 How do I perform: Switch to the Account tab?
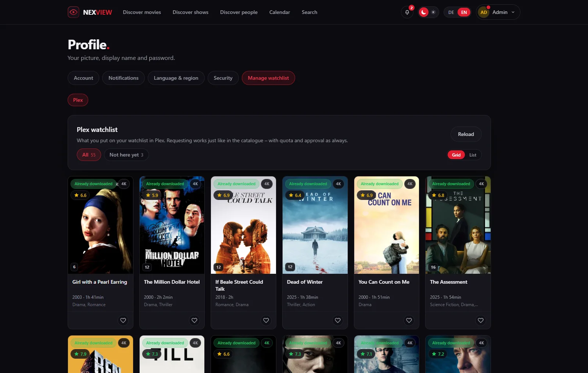[83, 78]
